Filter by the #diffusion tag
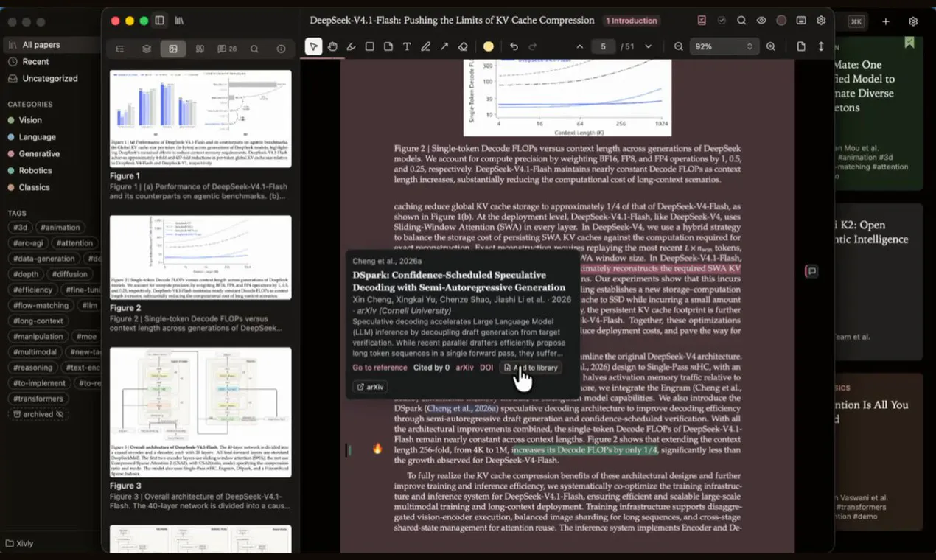Screen dimensions: 936x560 click(x=71, y=274)
